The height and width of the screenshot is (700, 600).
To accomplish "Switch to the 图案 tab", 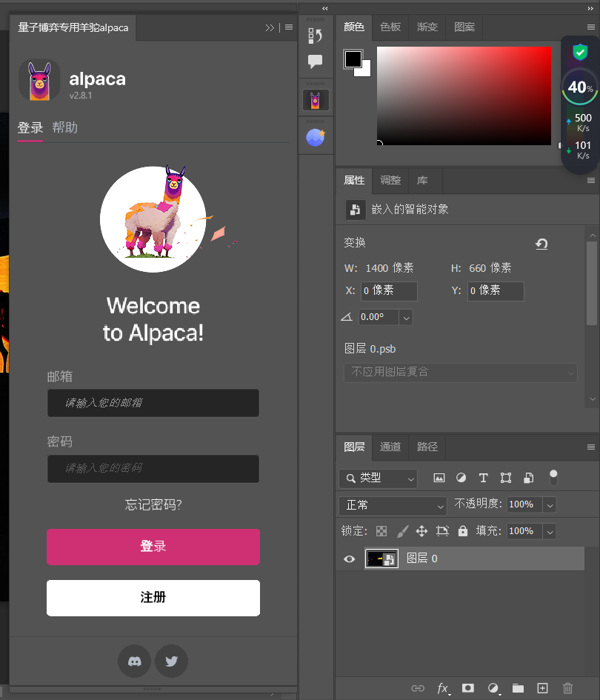I will pyautogui.click(x=464, y=27).
